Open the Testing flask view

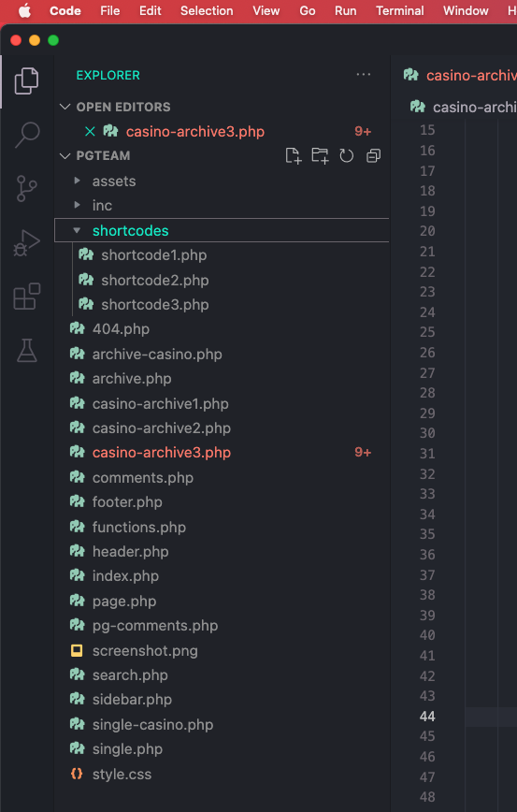(x=27, y=351)
